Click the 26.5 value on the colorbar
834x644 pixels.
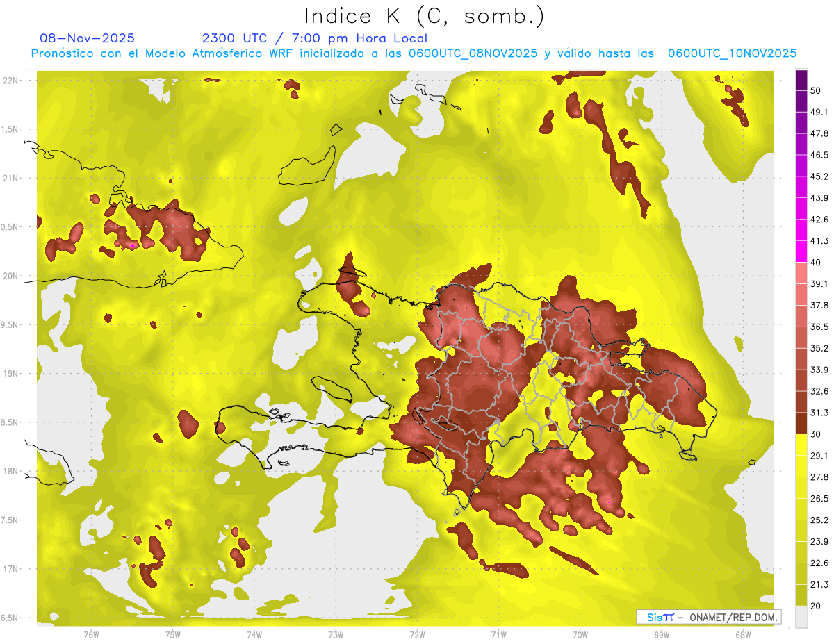(x=819, y=499)
